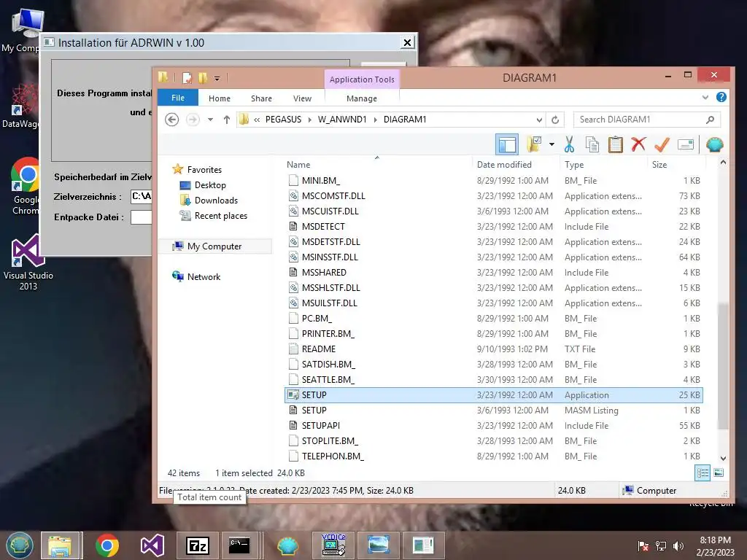Open Quick Access Toolbar customize dropdown

coord(217,78)
